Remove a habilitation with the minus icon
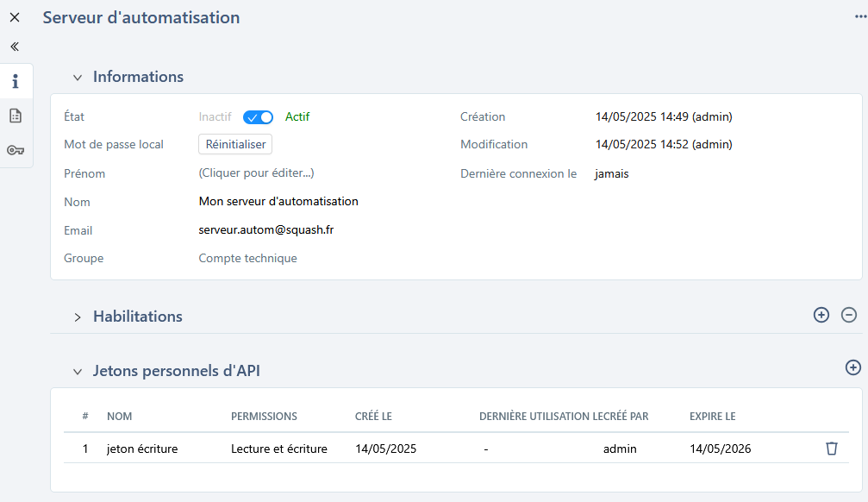 pyautogui.click(x=848, y=316)
